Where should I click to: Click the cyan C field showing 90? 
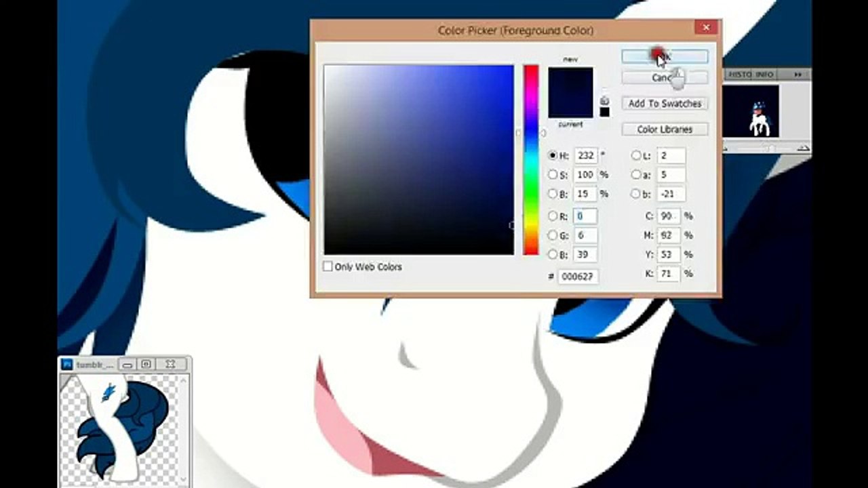click(669, 216)
